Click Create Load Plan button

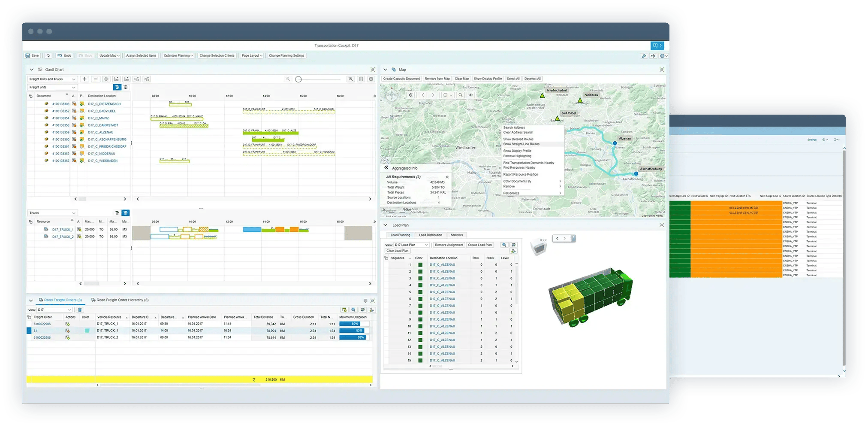coord(480,245)
